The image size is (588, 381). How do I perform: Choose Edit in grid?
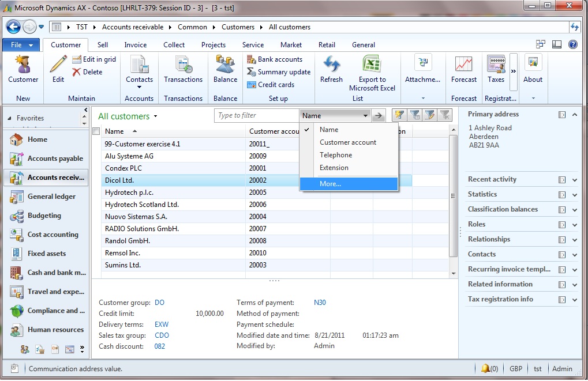[x=94, y=59]
